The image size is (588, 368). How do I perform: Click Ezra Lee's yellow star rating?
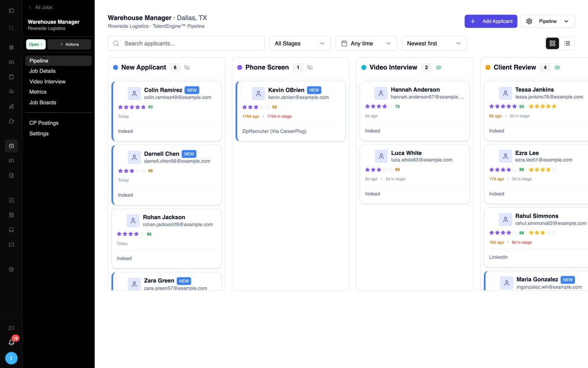543,170
